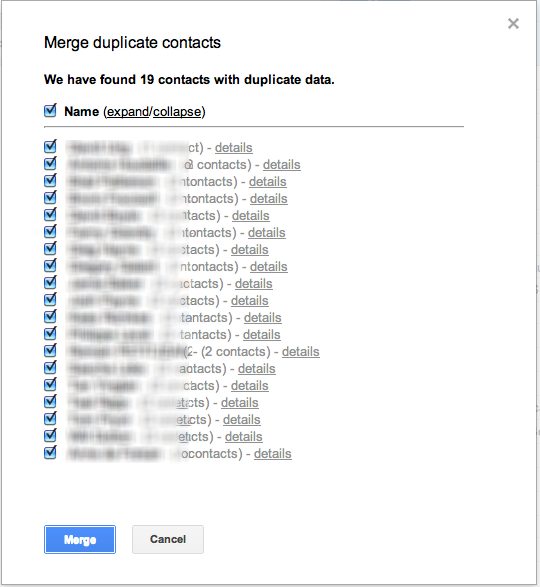
Task: Open details link of seventh contact row
Action: pos(250,249)
